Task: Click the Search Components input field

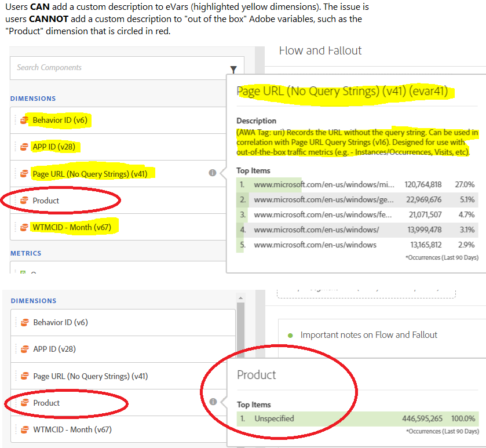Action: point(116,68)
